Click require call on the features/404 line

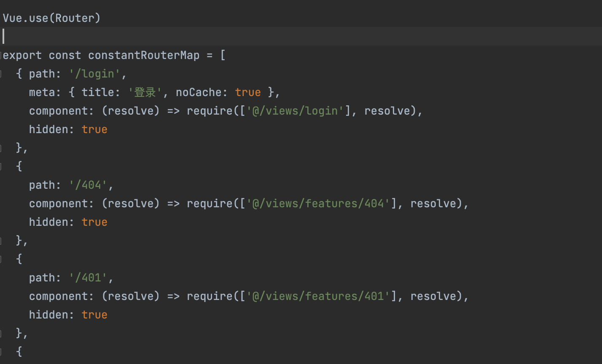pos(210,203)
